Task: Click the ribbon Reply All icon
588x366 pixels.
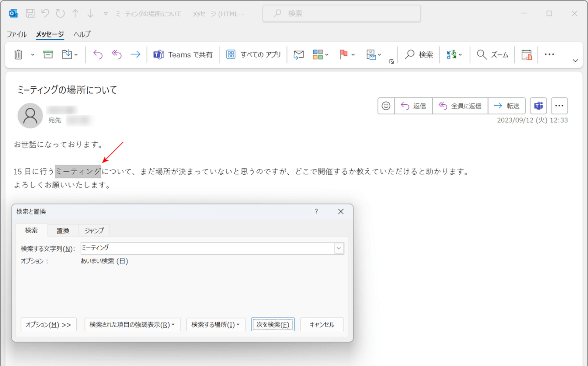Action: point(117,54)
